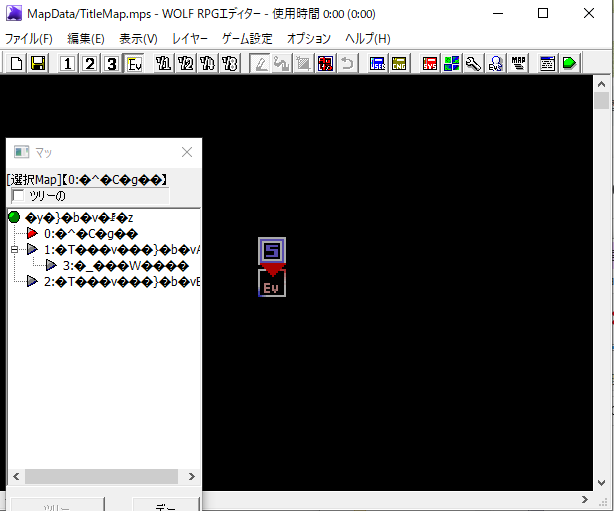Click the map tree horizontal scrollbar thumb
Image resolution: width=614 pixels, height=511 pixels.
101,476
